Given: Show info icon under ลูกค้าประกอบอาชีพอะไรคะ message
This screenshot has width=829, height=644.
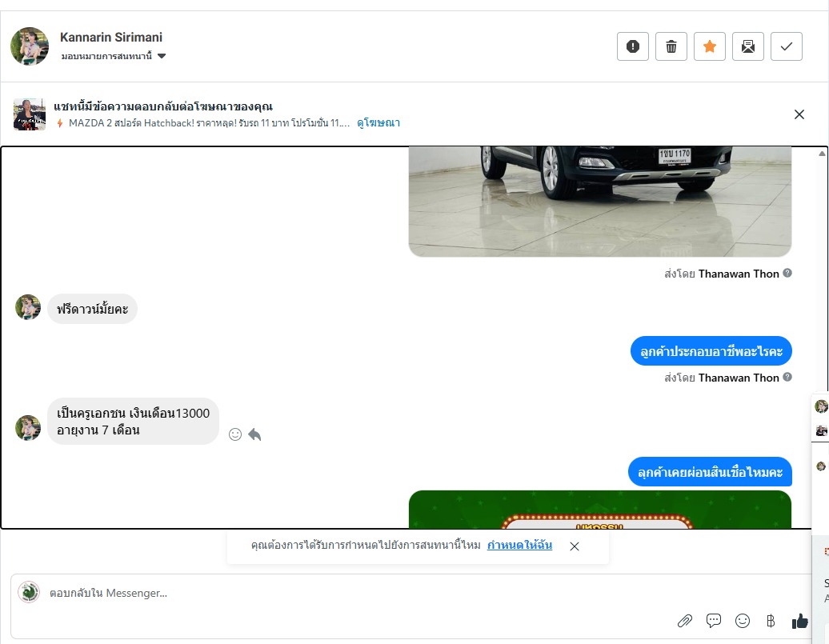Looking at the screenshot, I should point(787,377).
